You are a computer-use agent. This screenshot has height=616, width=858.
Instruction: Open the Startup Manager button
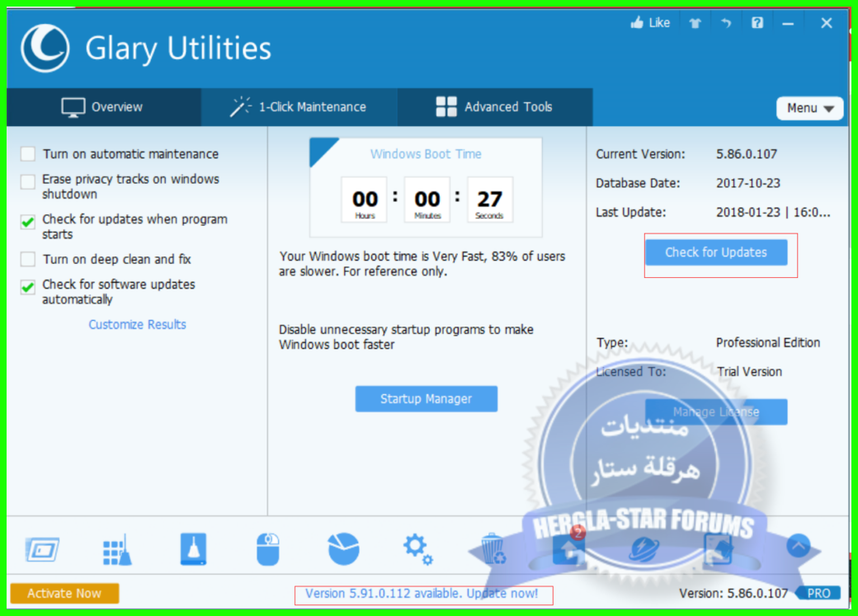pyautogui.click(x=427, y=399)
